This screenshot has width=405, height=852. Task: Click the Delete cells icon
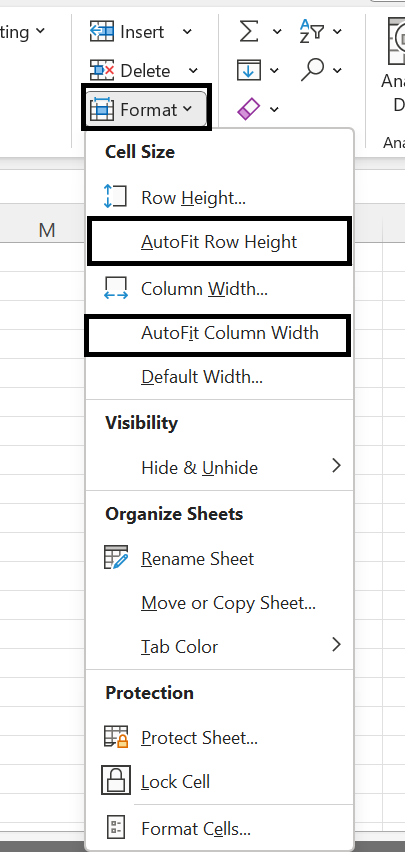click(x=102, y=70)
